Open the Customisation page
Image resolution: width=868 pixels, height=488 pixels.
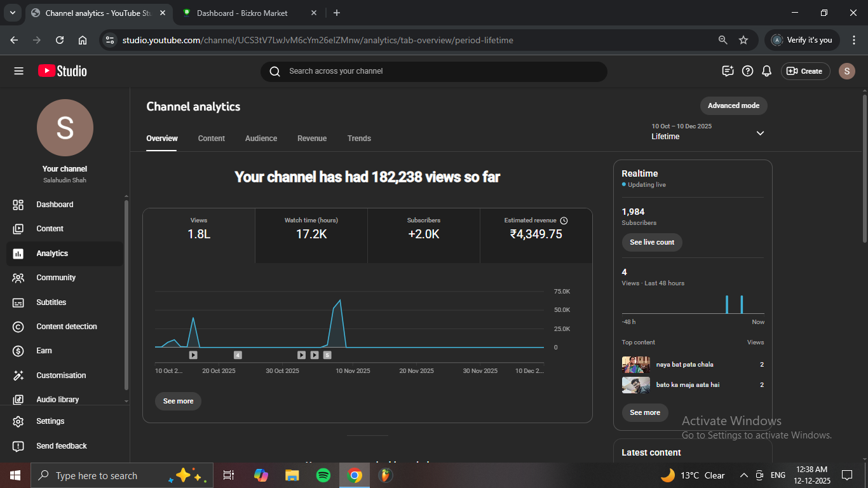(x=60, y=376)
